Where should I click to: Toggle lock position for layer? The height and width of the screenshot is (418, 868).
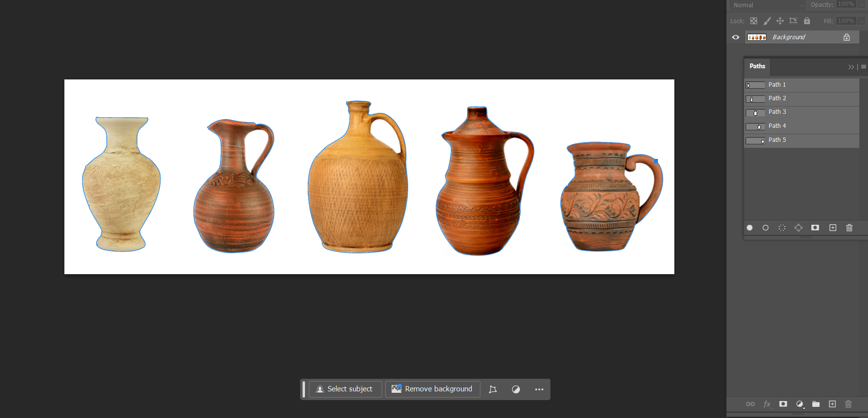pyautogui.click(x=780, y=21)
